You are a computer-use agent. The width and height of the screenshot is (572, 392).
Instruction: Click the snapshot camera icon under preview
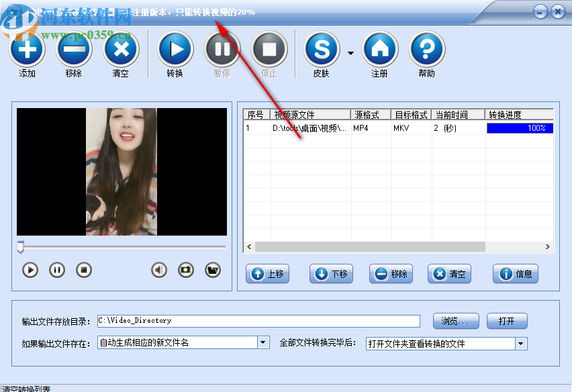click(x=187, y=270)
